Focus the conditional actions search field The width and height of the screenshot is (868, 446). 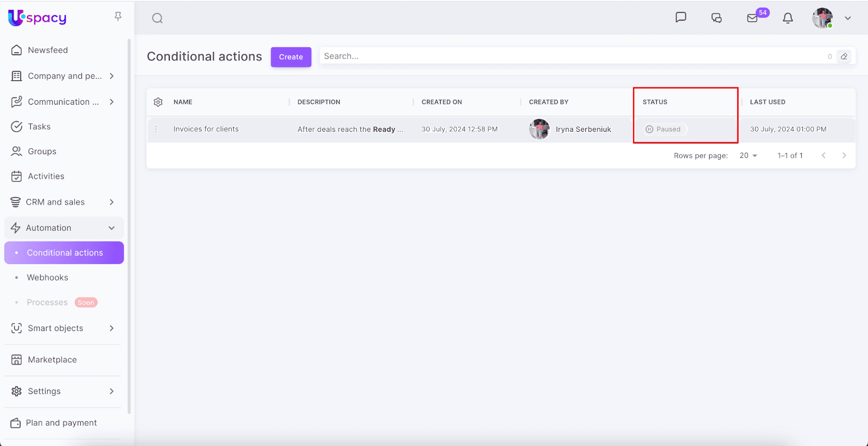click(x=570, y=56)
